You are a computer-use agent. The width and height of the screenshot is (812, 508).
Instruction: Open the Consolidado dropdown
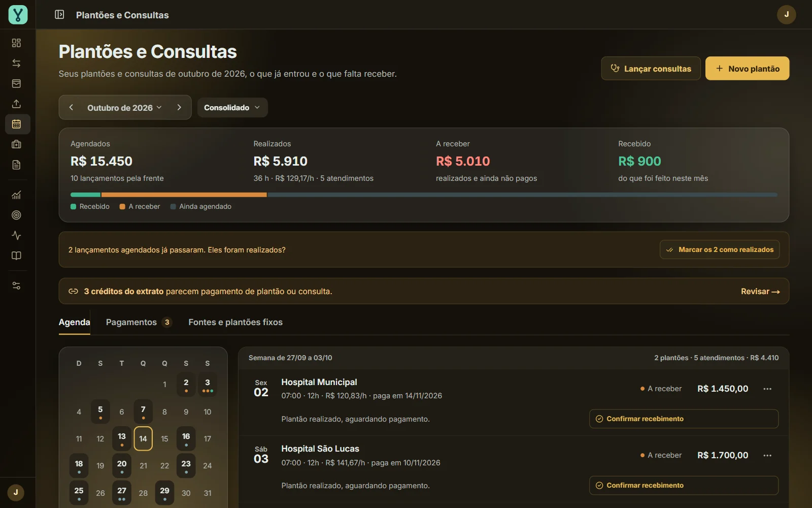click(232, 108)
